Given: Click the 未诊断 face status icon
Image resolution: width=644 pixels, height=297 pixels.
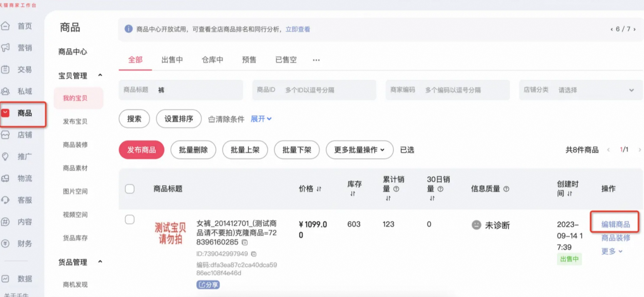Looking at the screenshot, I should coord(477,225).
